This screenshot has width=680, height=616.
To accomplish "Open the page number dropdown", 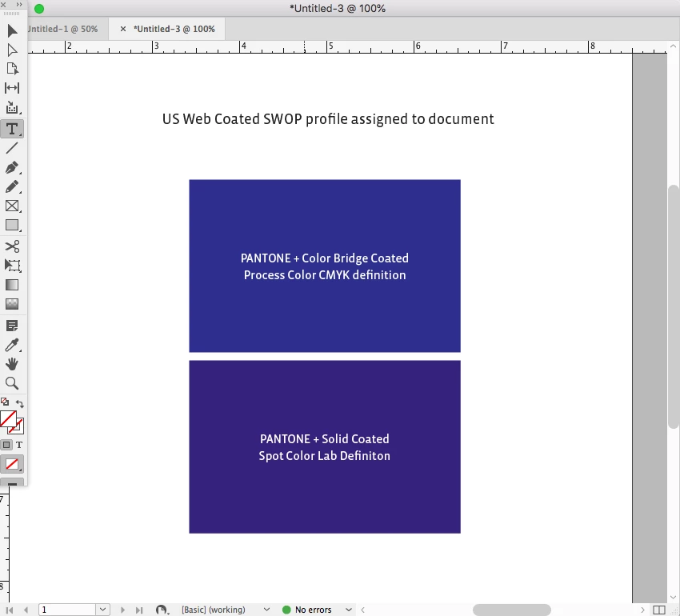I will click(x=102, y=610).
